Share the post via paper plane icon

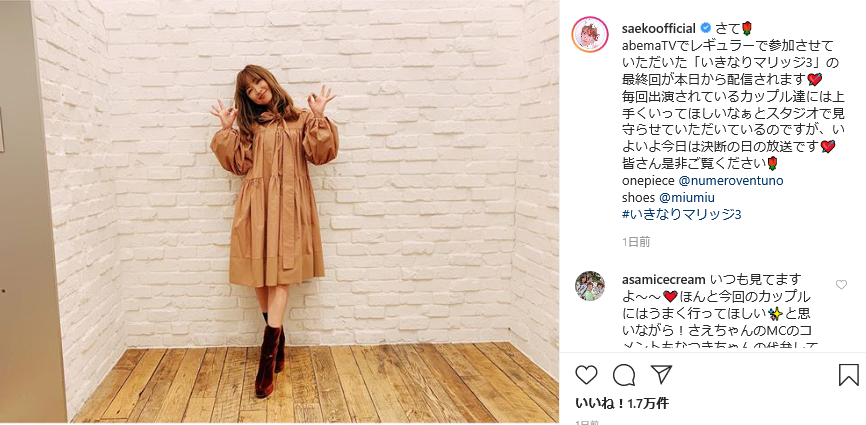click(661, 374)
